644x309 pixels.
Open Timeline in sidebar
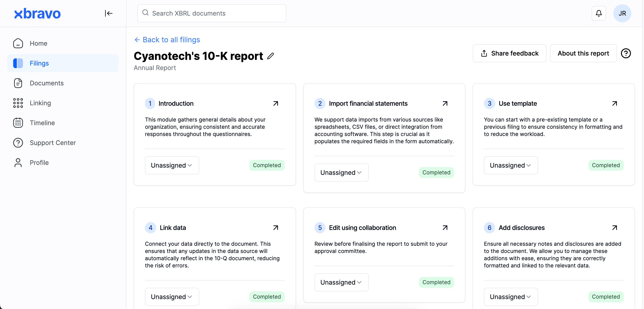click(x=42, y=123)
